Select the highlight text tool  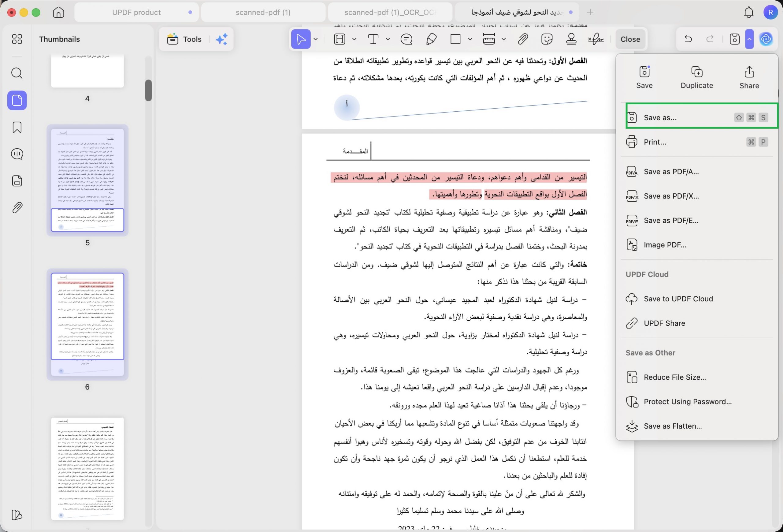point(340,39)
